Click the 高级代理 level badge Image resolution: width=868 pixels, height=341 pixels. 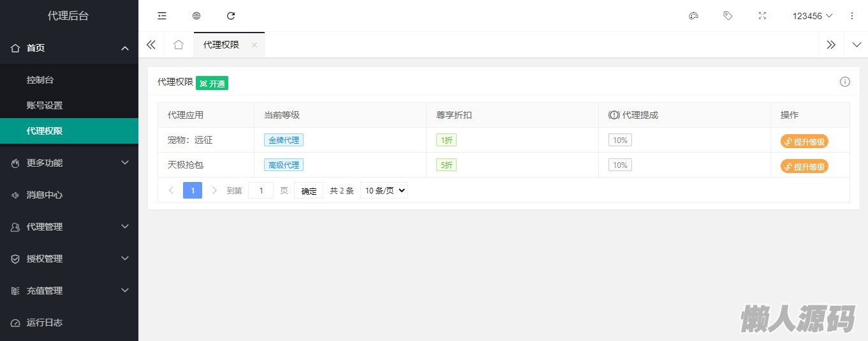click(284, 165)
